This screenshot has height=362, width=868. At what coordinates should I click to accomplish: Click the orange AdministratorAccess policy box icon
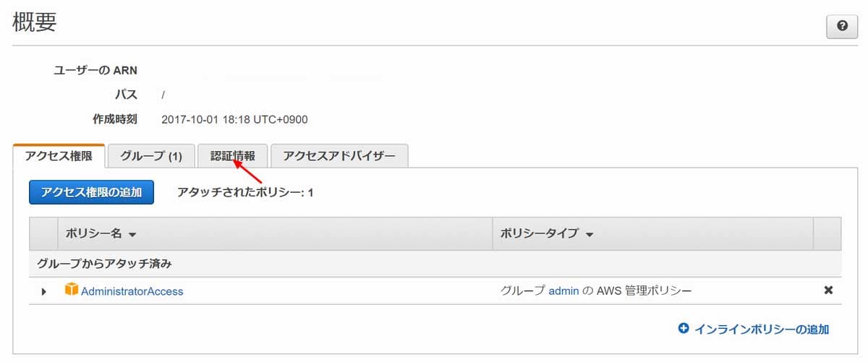tap(71, 290)
